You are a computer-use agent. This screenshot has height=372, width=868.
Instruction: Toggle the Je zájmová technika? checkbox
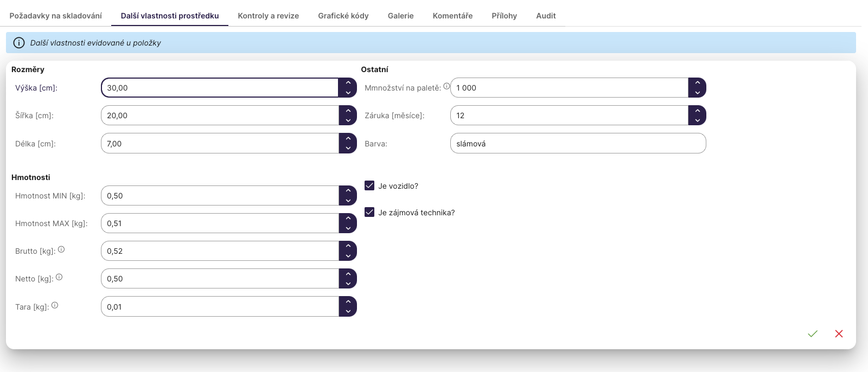369,212
